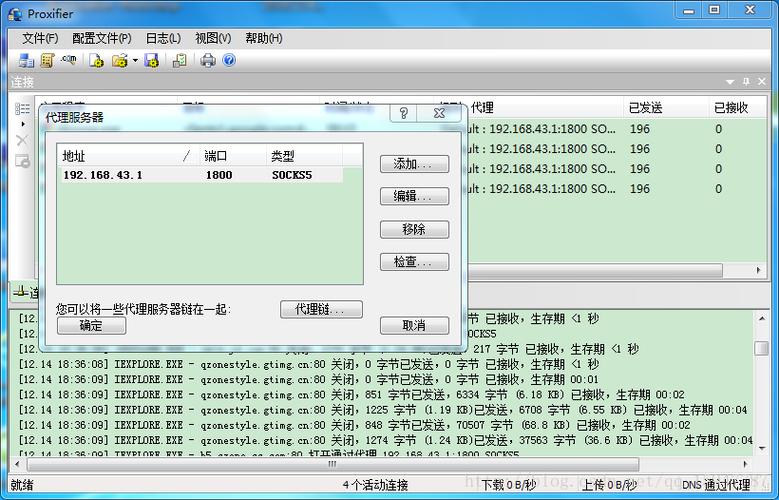Open the 配置文件(P) menu
This screenshot has width=779, height=500.
coord(102,38)
